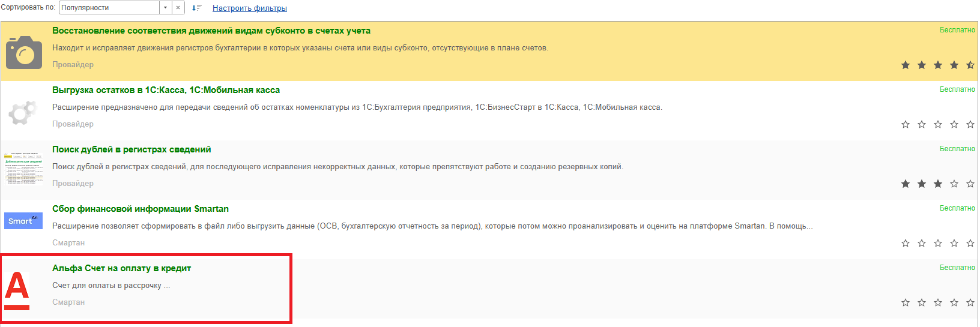Click fifth star in Альфа Счет row

(970, 302)
